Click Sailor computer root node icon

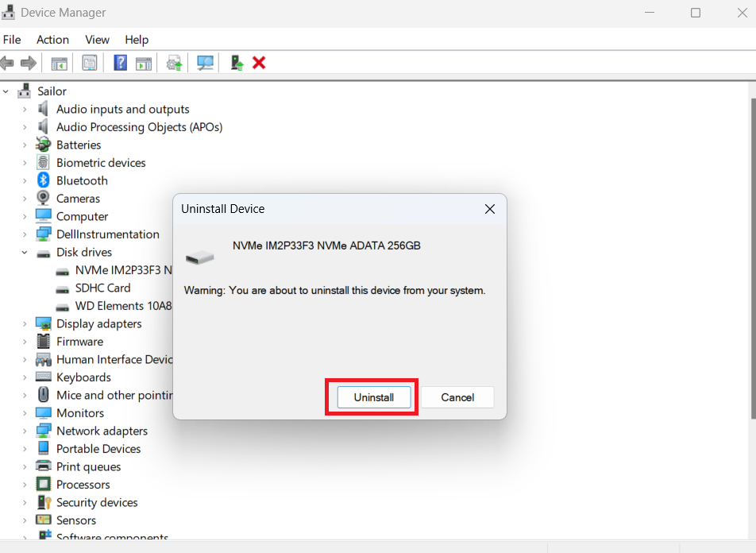[x=24, y=91]
